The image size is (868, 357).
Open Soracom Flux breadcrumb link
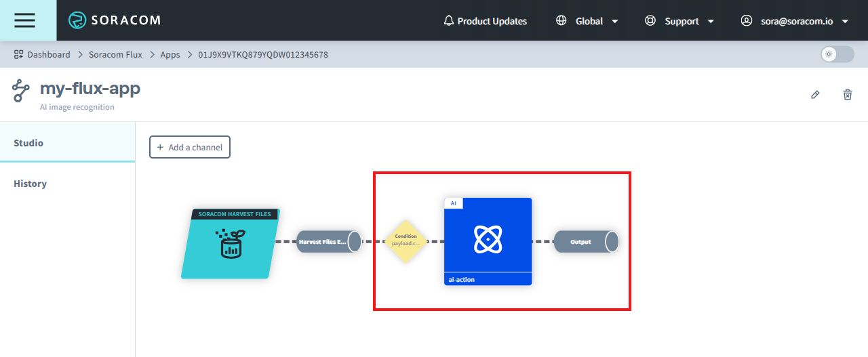pos(115,55)
